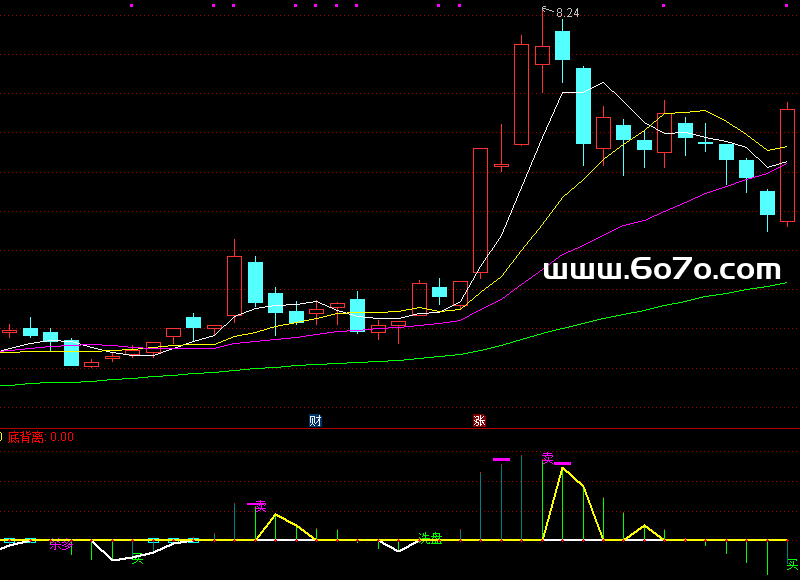Image resolution: width=800 pixels, height=580 pixels.
Task: Select the green long-term moving average line
Action: pyautogui.click(x=600, y=318)
